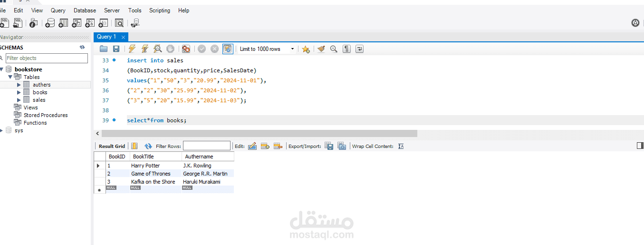Screen dimensions: 644x245
Task: Click the Result Grid label button
Action: tap(112, 146)
